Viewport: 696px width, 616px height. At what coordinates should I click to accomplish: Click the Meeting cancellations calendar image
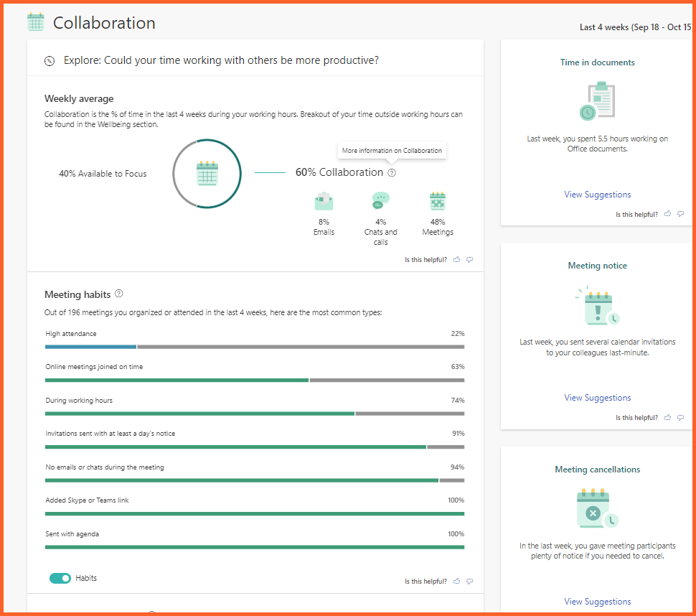(x=596, y=509)
